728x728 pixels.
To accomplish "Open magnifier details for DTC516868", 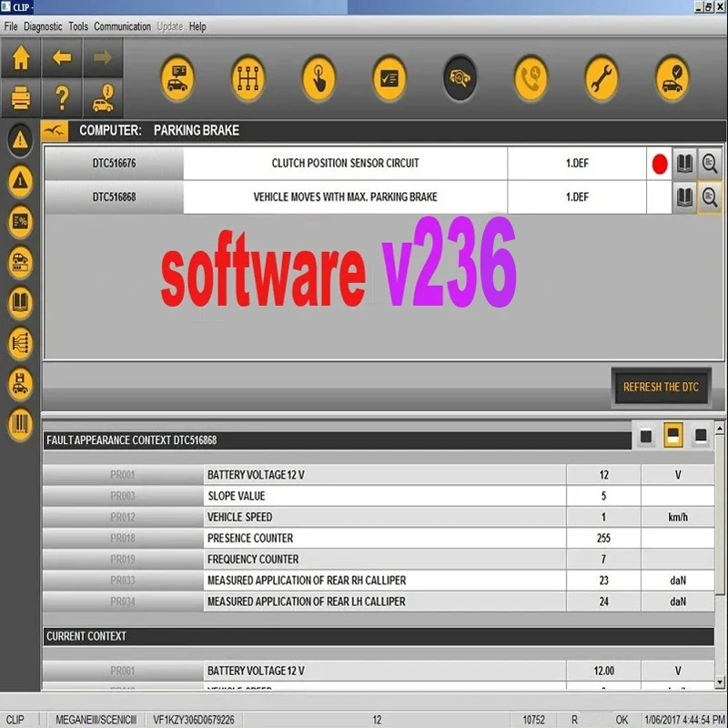I will 710,197.
